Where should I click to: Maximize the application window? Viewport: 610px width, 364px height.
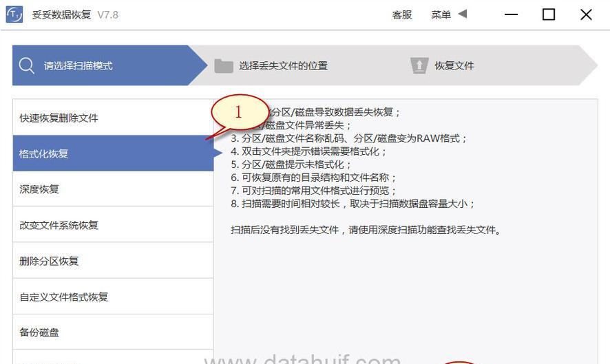click(x=549, y=14)
